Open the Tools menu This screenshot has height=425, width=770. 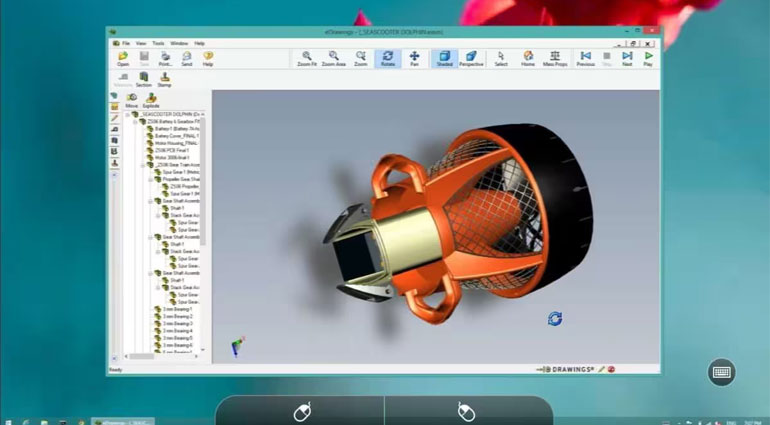158,43
